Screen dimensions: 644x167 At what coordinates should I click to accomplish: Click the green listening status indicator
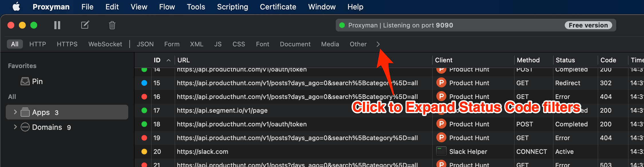[342, 25]
